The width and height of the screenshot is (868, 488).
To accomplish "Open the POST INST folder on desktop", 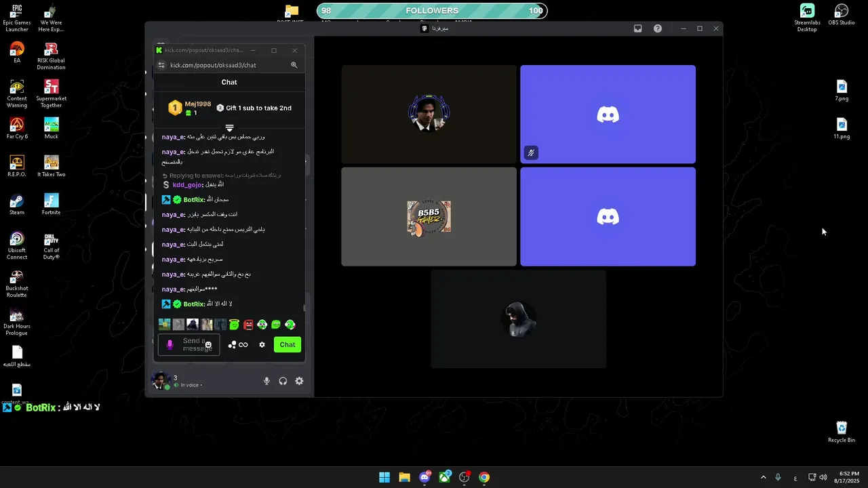I will [292, 15].
